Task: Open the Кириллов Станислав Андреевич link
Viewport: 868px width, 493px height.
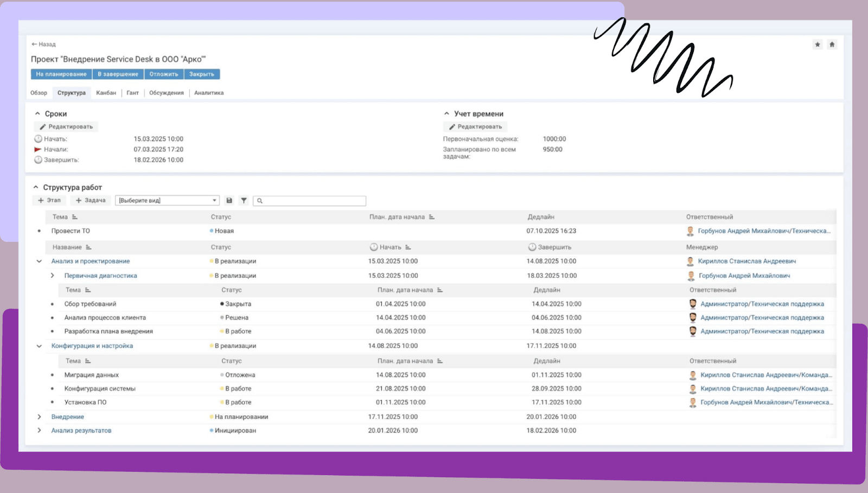Action: click(x=746, y=261)
